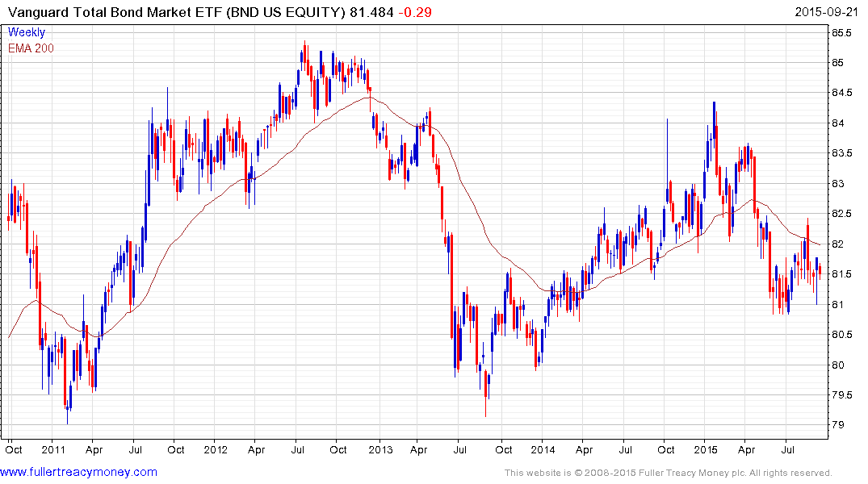Select the 2015 marker on time axis
This screenshot has height=484, width=868.
point(705,449)
